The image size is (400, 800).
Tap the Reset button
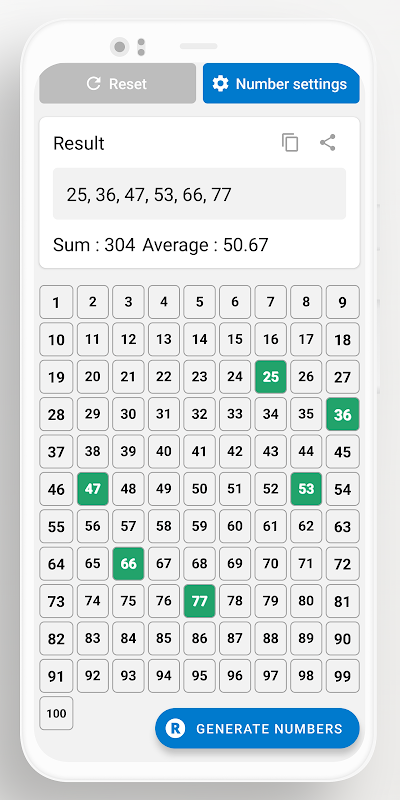pyautogui.click(x=117, y=83)
